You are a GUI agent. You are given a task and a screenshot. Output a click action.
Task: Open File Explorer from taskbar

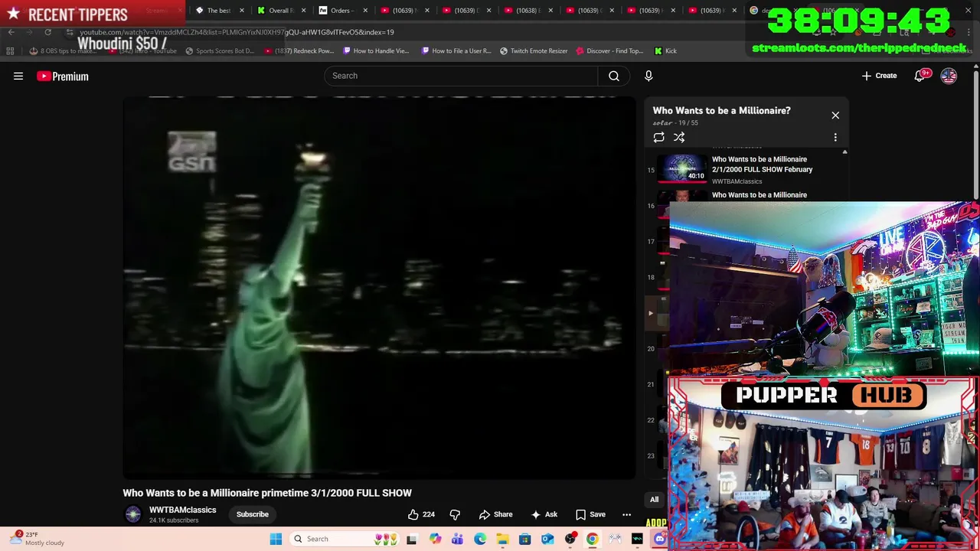pyautogui.click(x=502, y=539)
